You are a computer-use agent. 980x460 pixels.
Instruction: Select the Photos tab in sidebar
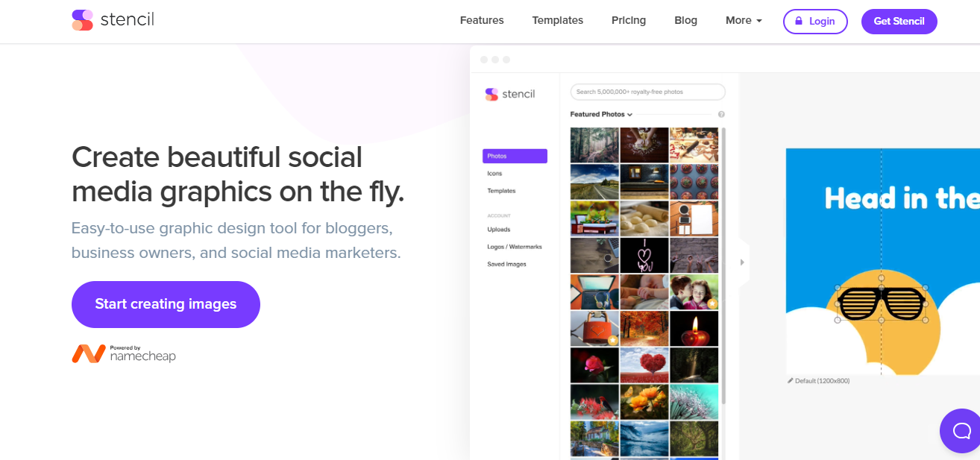coord(515,156)
